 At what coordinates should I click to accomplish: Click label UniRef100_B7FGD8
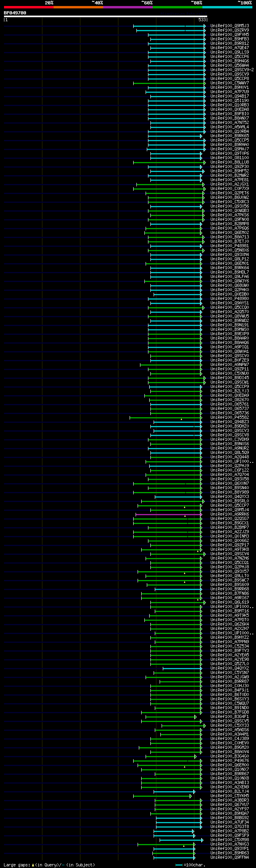point(230,712)
